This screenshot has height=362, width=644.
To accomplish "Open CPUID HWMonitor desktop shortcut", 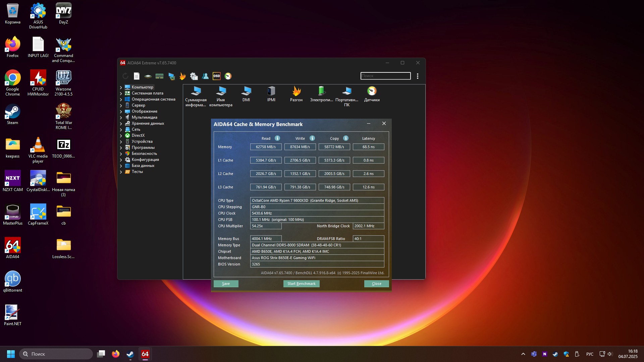I will tap(38, 83).
